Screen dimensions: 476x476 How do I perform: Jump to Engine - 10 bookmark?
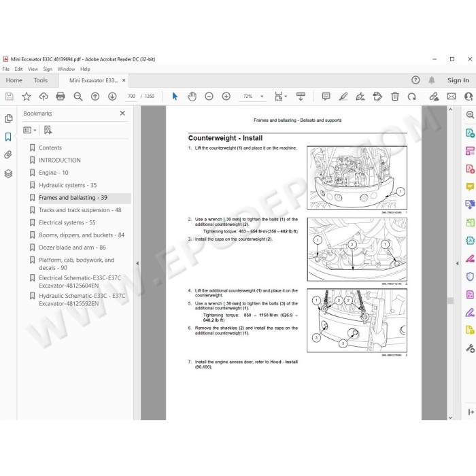[x=54, y=173]
